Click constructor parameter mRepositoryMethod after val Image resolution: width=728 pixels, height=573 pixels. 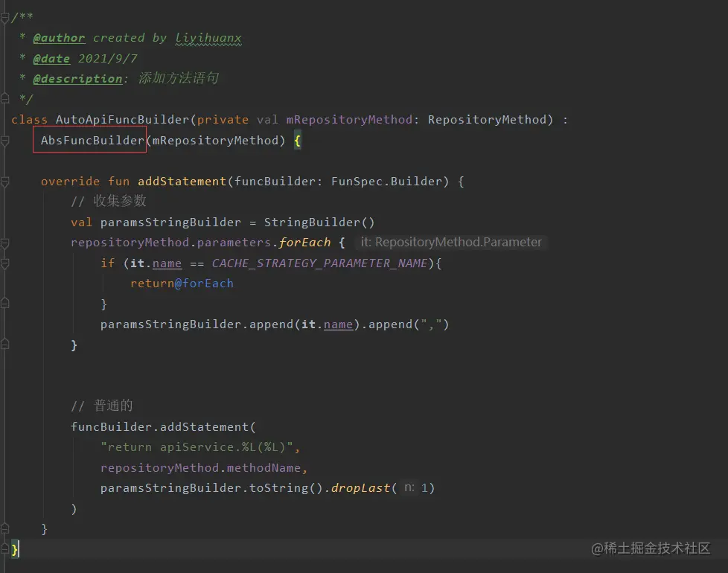pyautogui.click(x=349, y=120)
